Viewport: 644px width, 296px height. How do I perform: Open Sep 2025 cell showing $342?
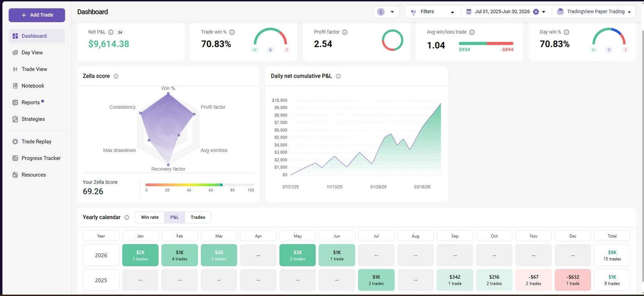pyautogui.click(x=455, y=280)
